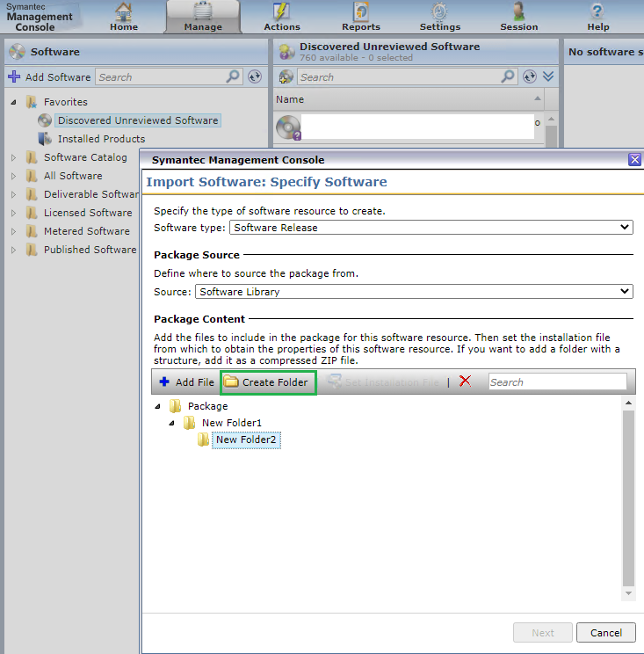The image size is (644, 654).
Task: Click the Discovered Unreviewed Software disc icon in tree
Action: (x=45, y=120)
